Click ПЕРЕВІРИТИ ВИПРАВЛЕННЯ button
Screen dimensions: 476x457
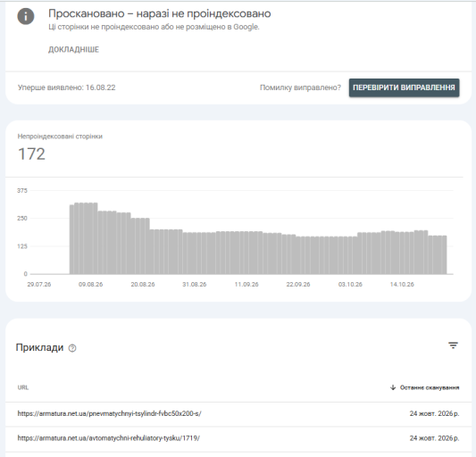tap(404, 87)
